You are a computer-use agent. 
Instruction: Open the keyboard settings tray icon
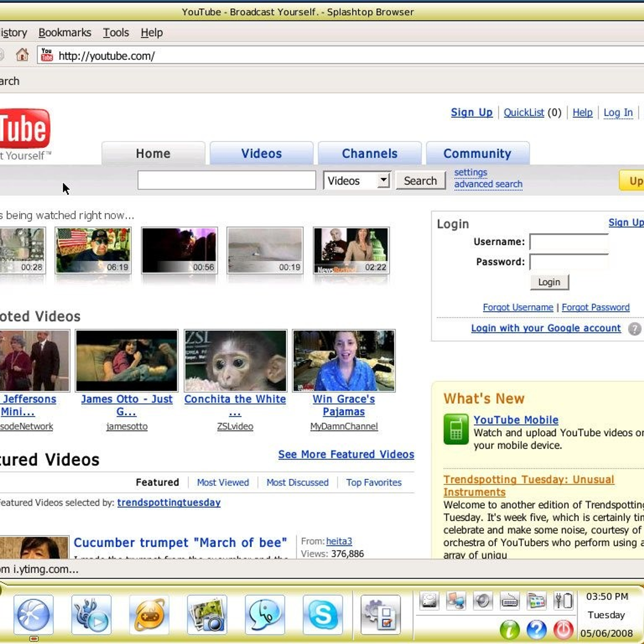click(x=510, y=601)
